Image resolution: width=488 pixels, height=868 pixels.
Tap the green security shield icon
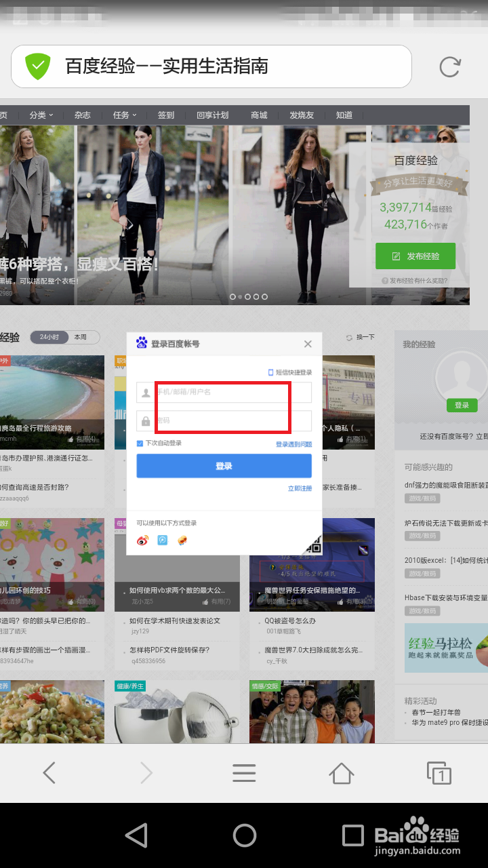click(38, 66)
